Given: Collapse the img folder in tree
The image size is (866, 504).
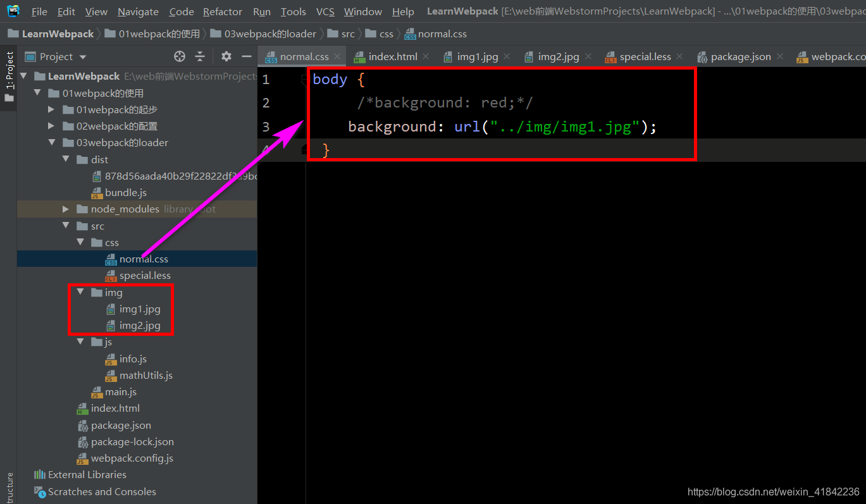Looking at the screenshot, I should point(80,292).
